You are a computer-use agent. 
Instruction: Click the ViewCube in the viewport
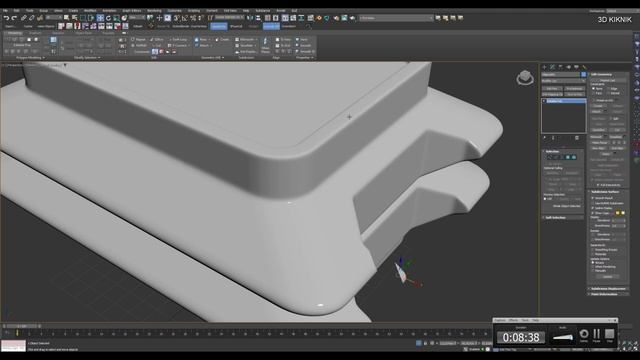click(525, 78)
